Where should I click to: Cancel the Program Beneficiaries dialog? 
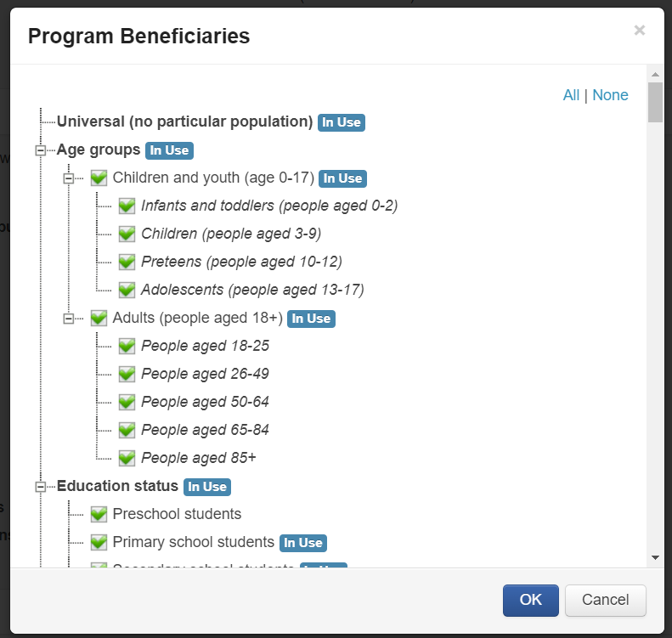coord(605,600)
